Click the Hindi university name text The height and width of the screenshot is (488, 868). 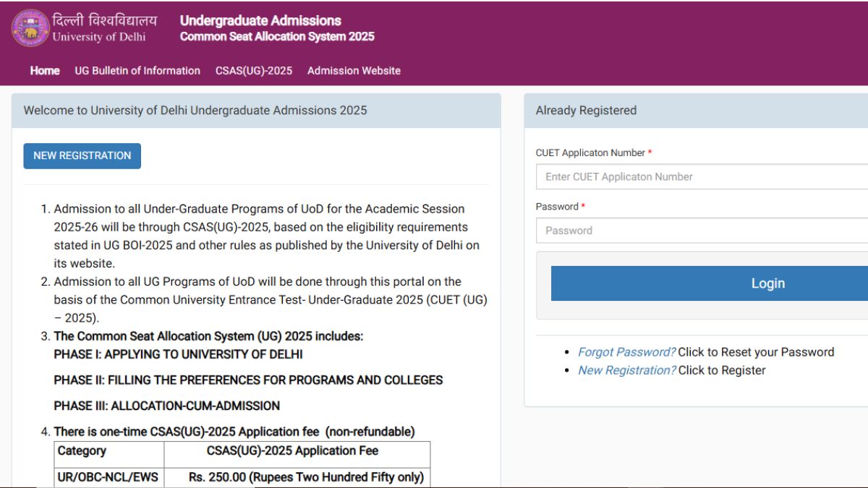[x=104, y=20]
